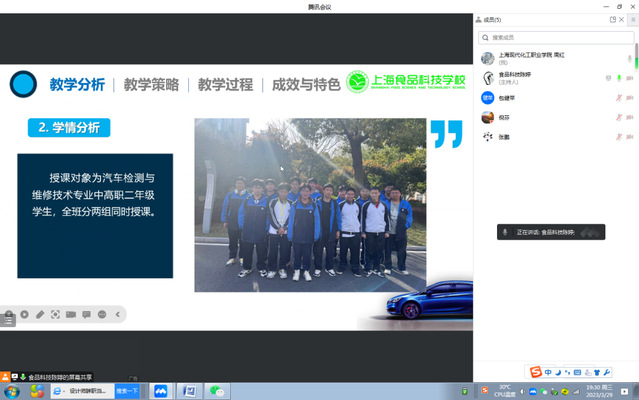Viewport: 639px width, 400px height.
Task: Click the play icon in floating toolbar
Action: coord(24,314)
